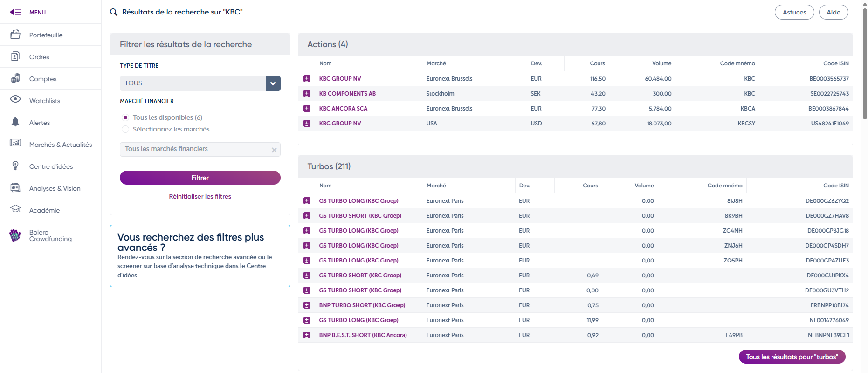
Task: Open Portefeuille from the sidebar icon
Action: (x=15, y=35)
